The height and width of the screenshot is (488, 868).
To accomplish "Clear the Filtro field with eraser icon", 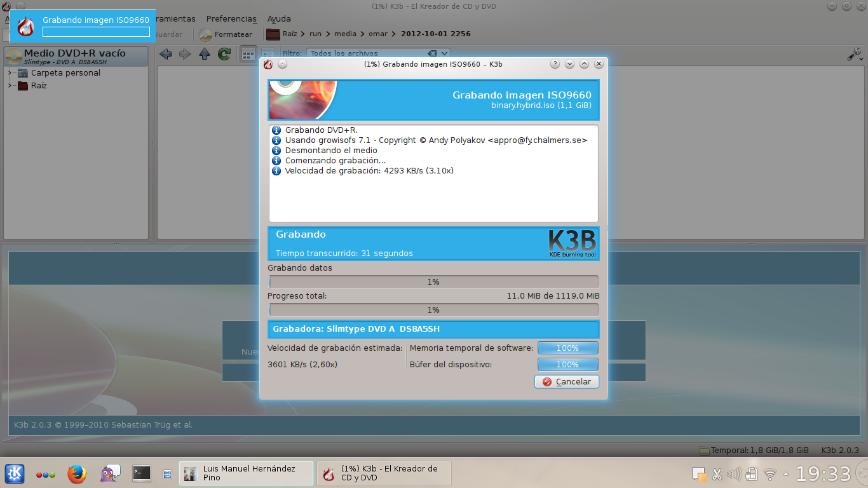I will tap(432, 53).
